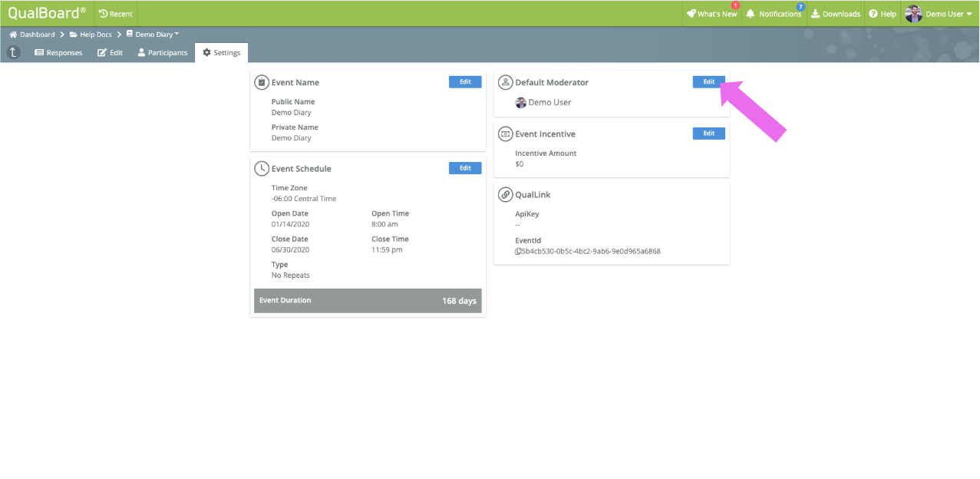Image resolution: width=980 pixels, height=479 pixels.
Task: Edit the Event Name section
Action: coord(465,82)
